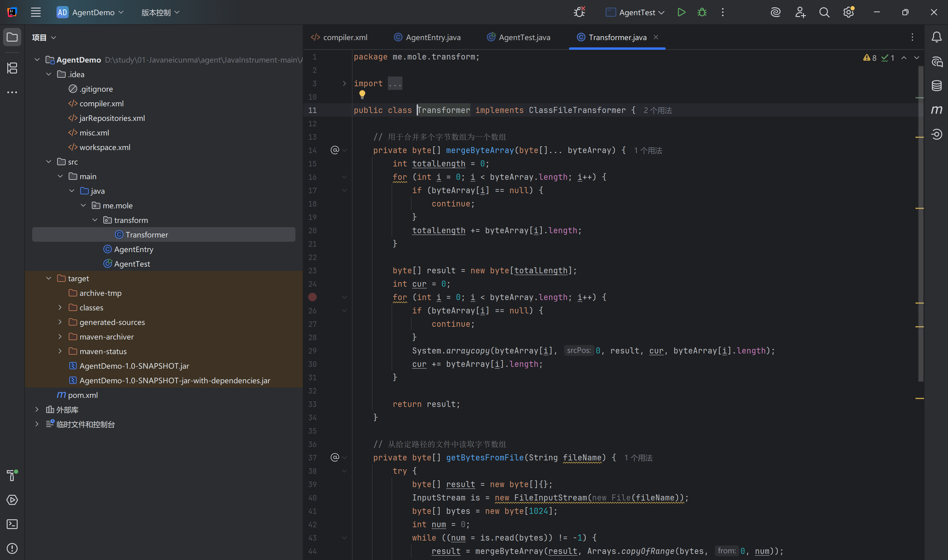The width and height of the screenshot is (948, 560).
Task: Add a breakpoint on line 33 gutter
Action: (312, 404)
